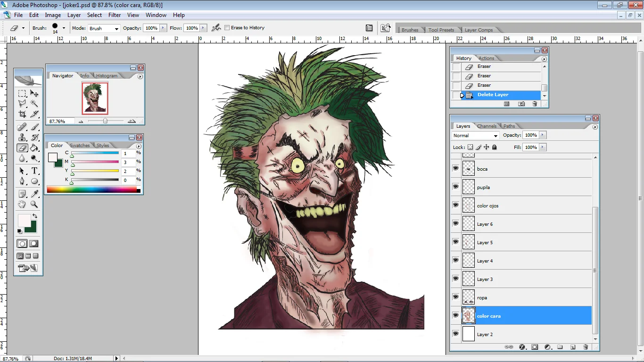Select the Paint Bucket tool
Screen dimensions: 644x362
click(34, 148)
